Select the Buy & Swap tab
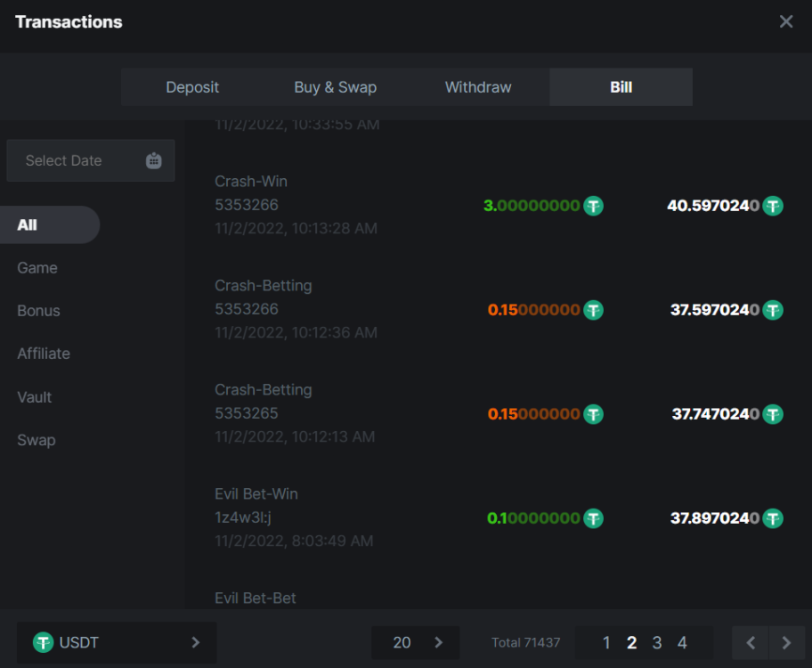812x668 pixels. click(335, 87)
